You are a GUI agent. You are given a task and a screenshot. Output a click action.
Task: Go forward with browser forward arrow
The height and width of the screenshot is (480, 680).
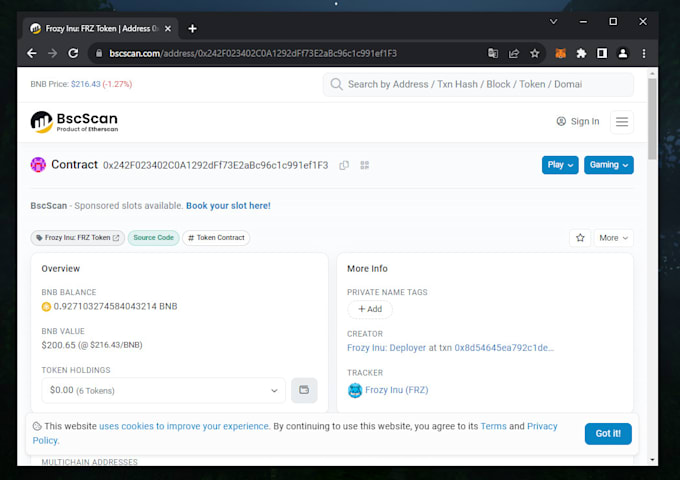pyautogui.click(x=52, y=53)
